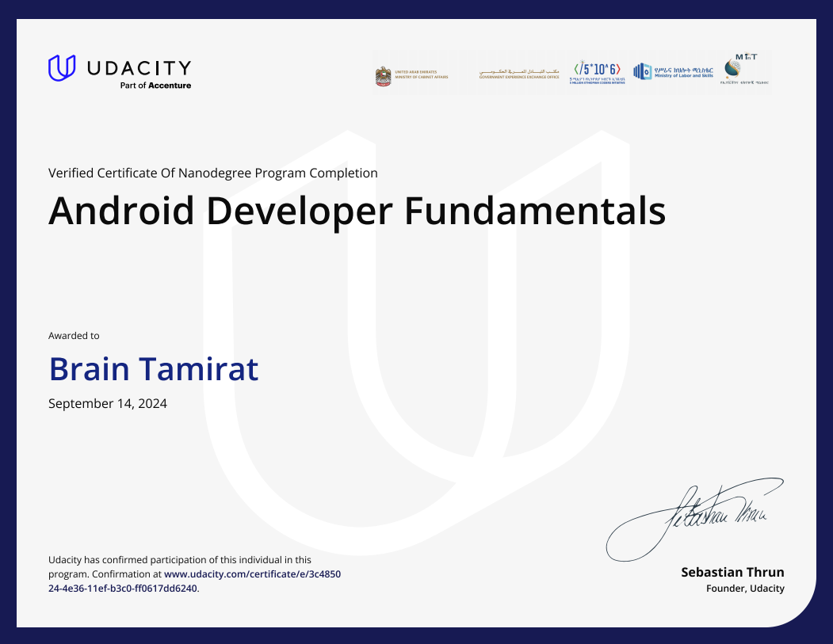Click the 'Android Developer Fundamentals' title

click(357, 211)
